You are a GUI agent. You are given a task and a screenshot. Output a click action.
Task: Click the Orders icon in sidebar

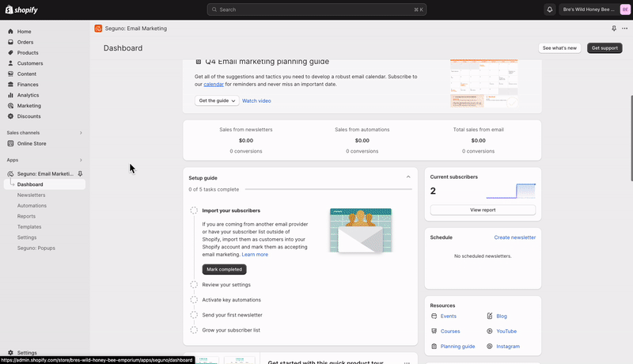click(10, 42)
